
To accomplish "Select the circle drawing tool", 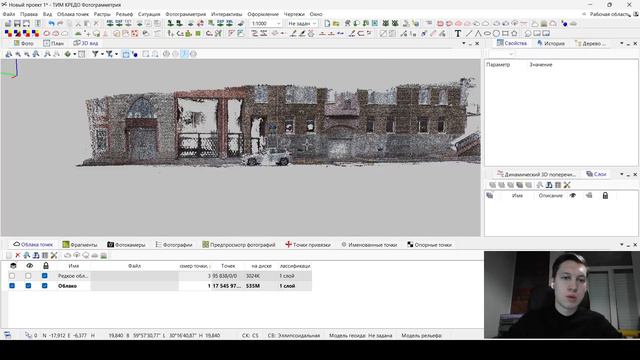I will 496,33.
